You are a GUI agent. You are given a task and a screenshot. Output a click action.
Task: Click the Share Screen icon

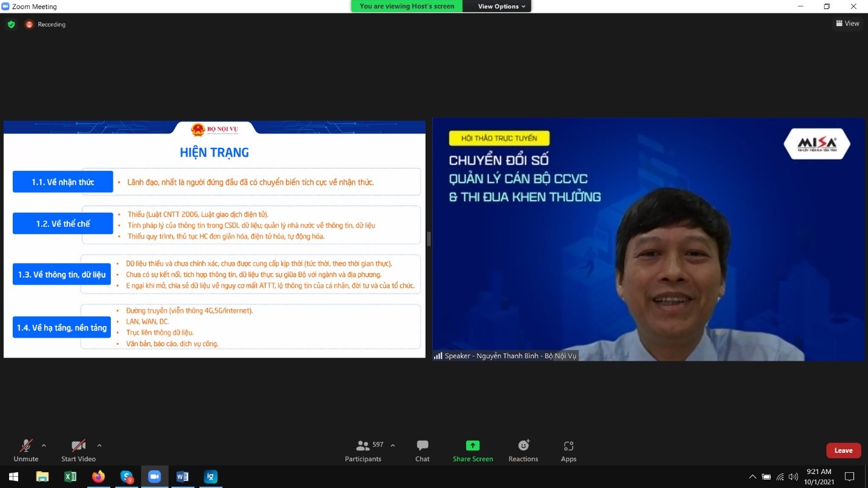[473, 446]
